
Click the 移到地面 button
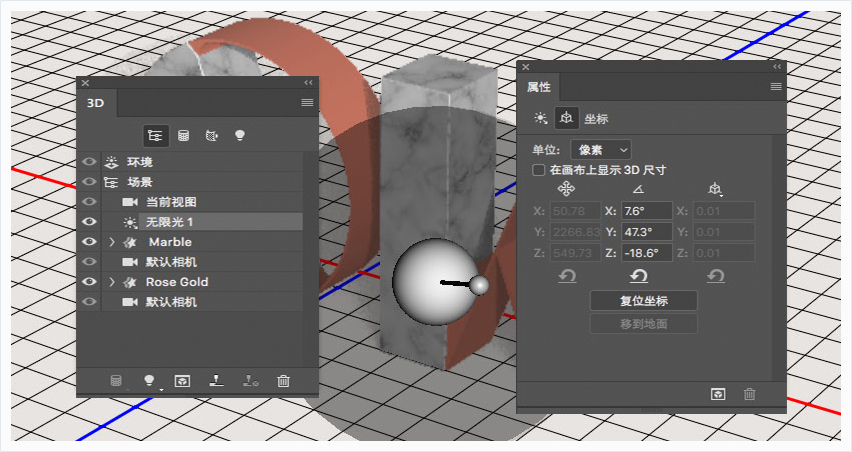click(x=644, y=324)
